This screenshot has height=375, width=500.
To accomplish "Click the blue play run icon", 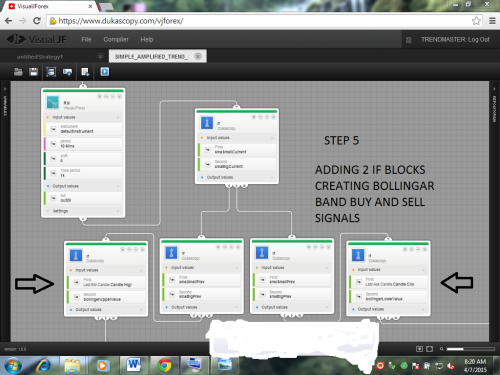I will tap(105, 72).
